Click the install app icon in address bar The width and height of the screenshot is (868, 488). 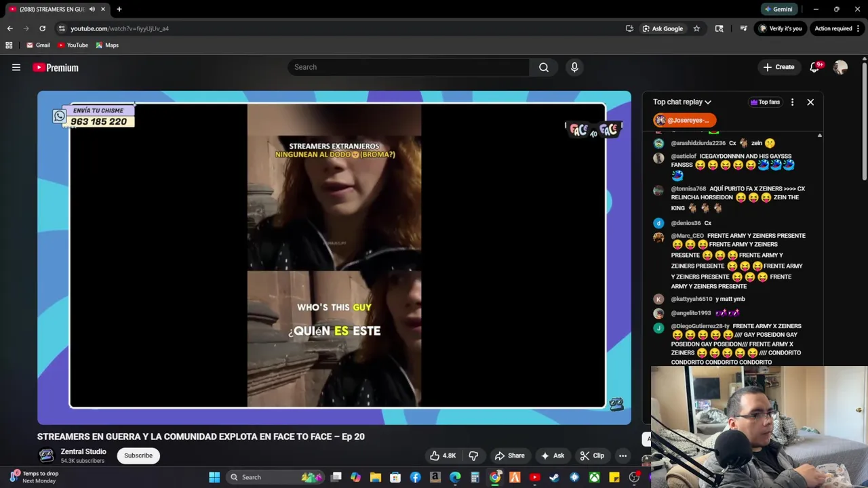[x=629, y=28]
